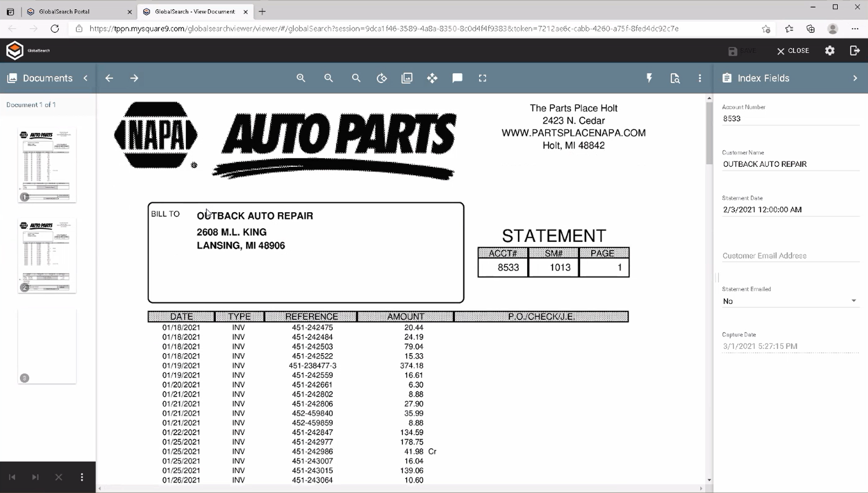Select page 1 thumbnail
Viewport: 868px width, 493px height.
[47, 165]
